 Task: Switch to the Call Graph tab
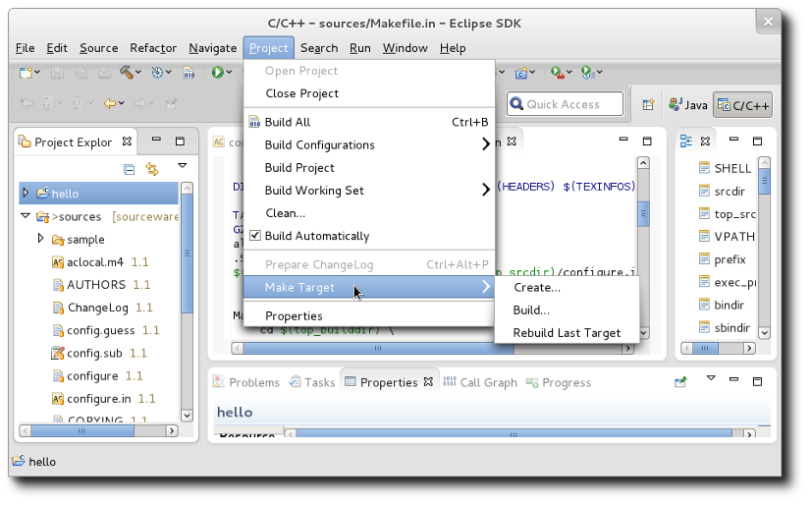[480, 382]
